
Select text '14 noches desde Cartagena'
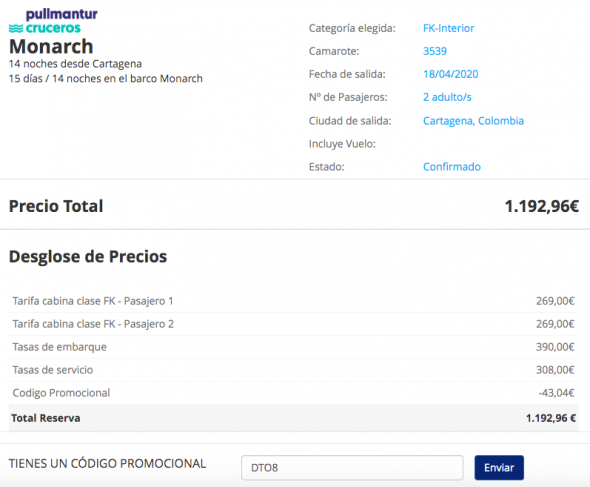tap(75, 64)
